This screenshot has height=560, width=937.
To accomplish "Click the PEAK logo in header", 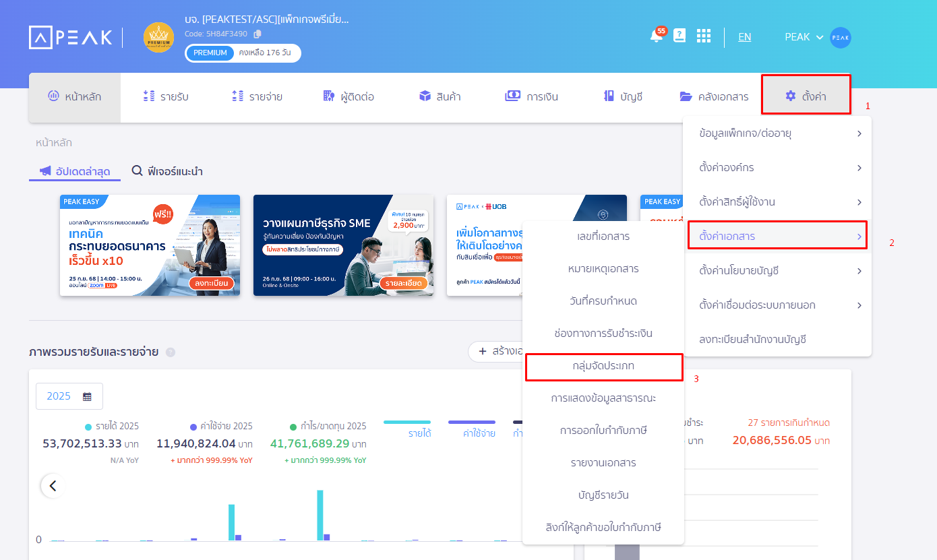I will [x=71, y=37].
